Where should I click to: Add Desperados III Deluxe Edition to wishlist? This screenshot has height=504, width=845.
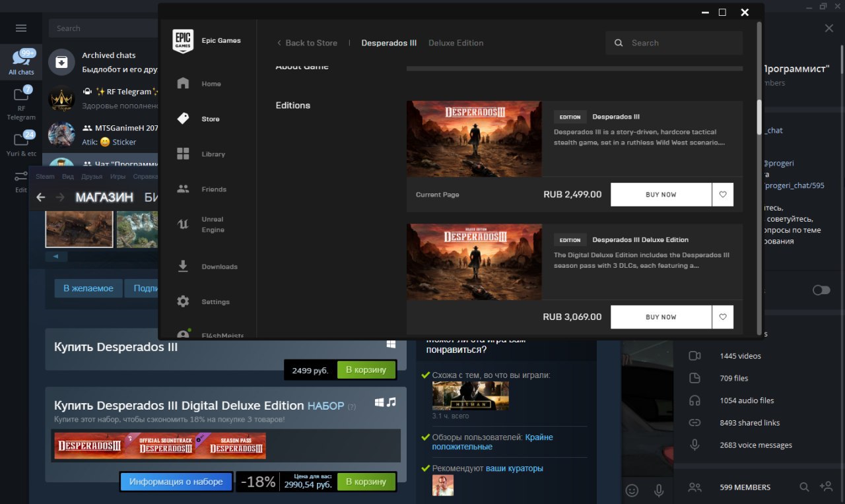coord(723,317)
